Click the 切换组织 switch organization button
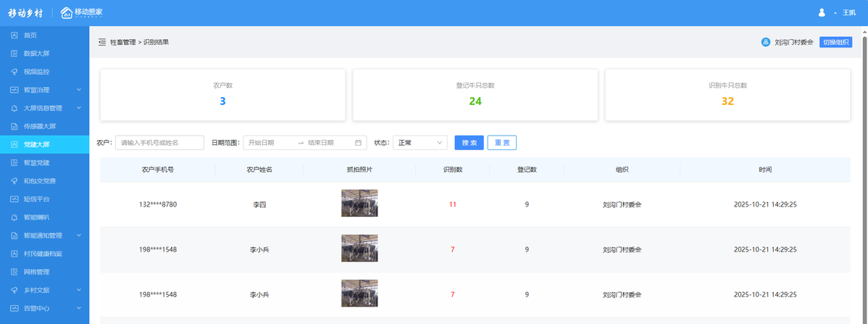The image size is (868, 324). click(835, 42)
